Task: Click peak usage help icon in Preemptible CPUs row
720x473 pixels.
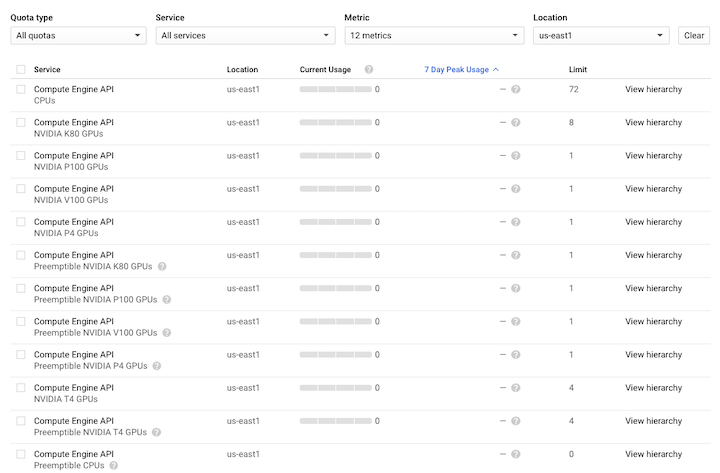Action: [516, 454]
